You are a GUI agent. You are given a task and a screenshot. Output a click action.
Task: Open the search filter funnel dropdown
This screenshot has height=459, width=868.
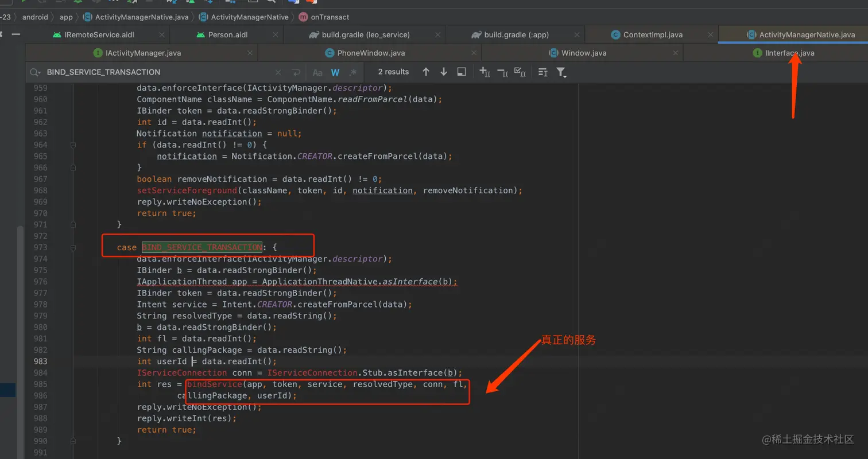tap(561, 72)
